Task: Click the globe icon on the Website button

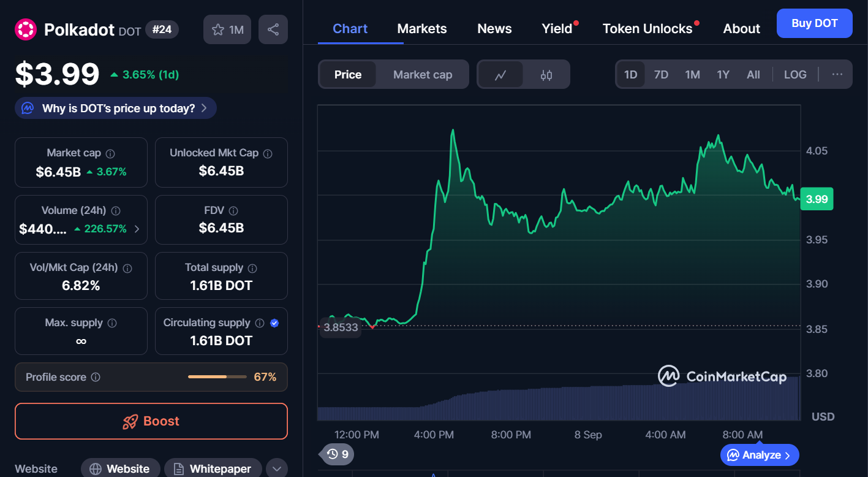Action: (x=96, y=469)
